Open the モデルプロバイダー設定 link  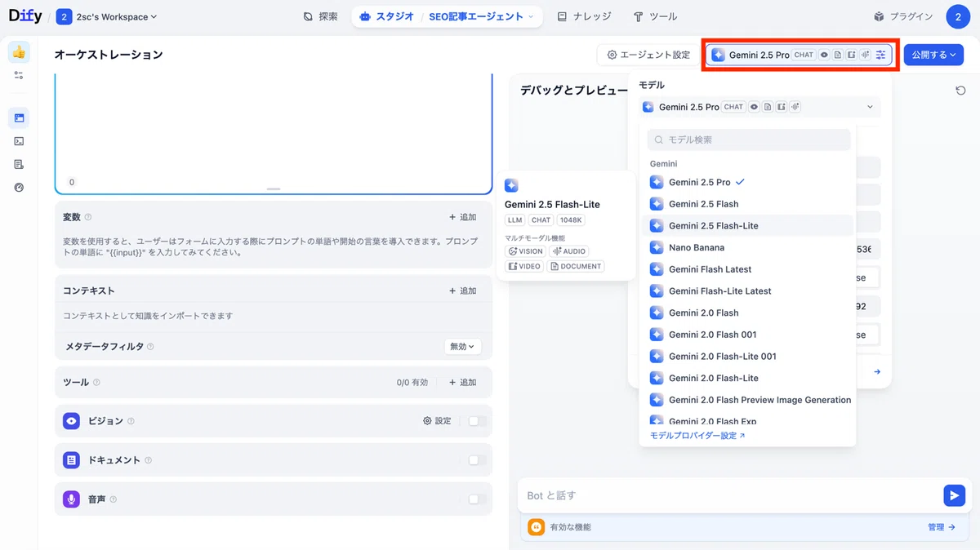[697, 436]
